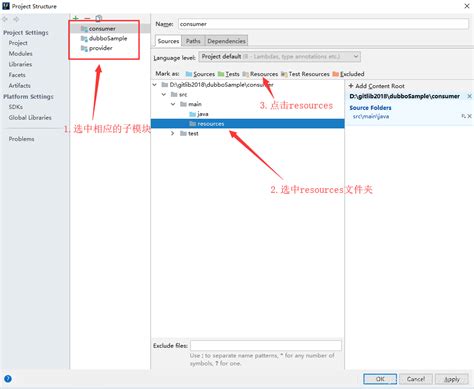Collapse the src folder node

(x=164, y=94)
